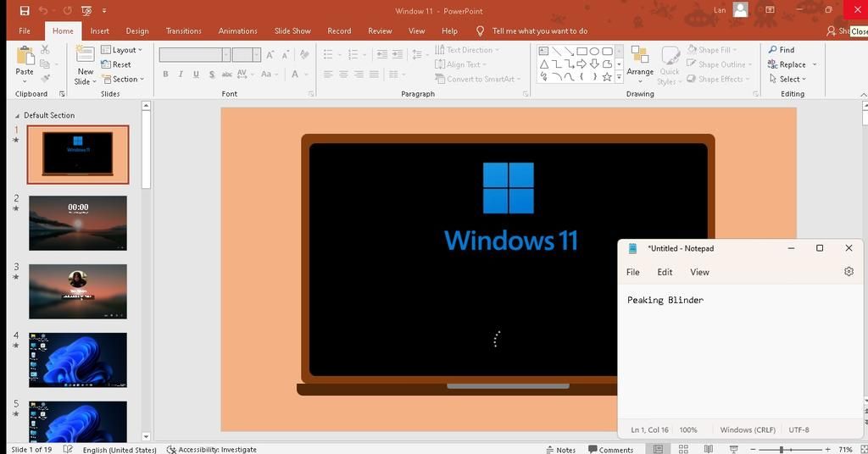
Task: Open the View menu in Notepad
Action: pyautogui.click(x=699, y=272)
